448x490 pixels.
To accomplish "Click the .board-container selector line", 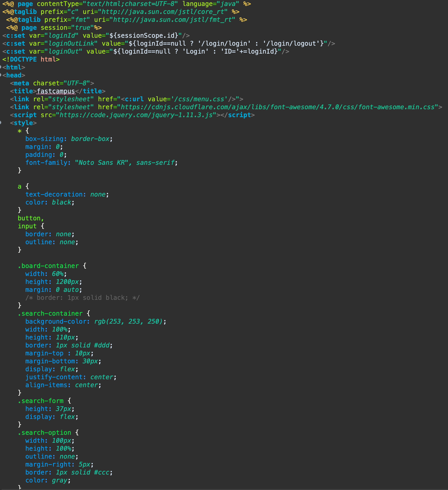I will [x=48, y=266].
